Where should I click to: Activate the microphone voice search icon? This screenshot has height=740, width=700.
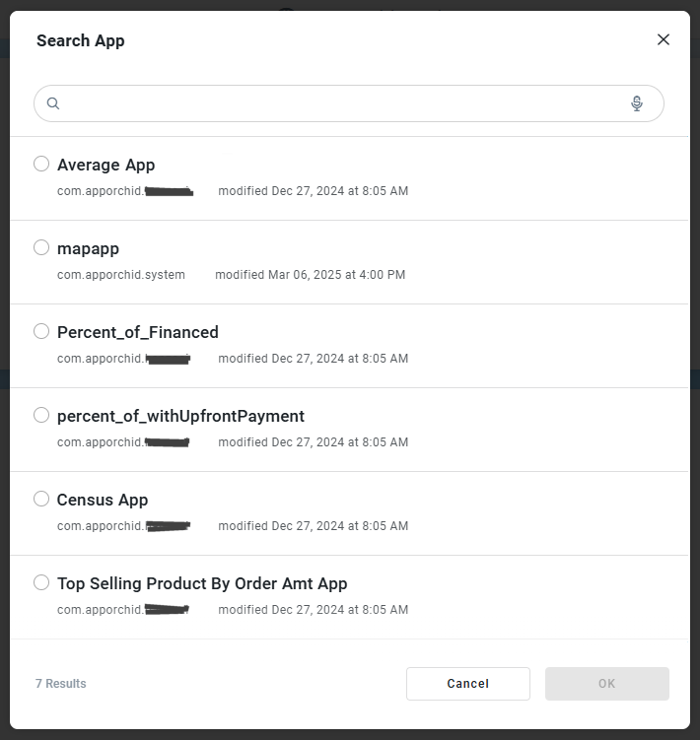click(637, 103)
